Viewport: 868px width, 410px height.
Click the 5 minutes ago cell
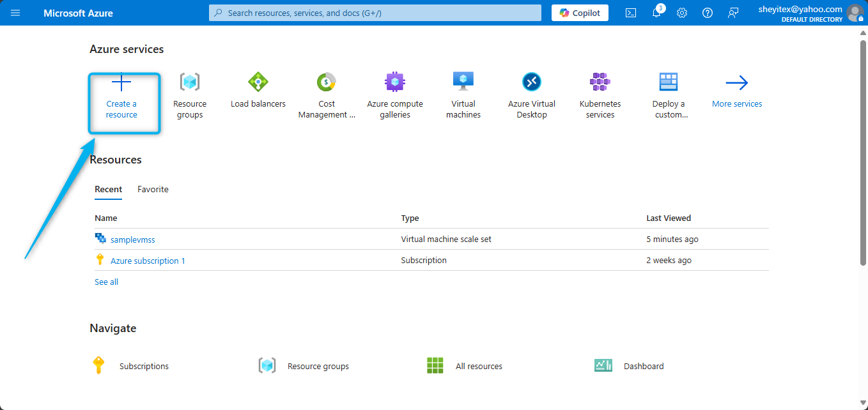click(x=672, y=239)
